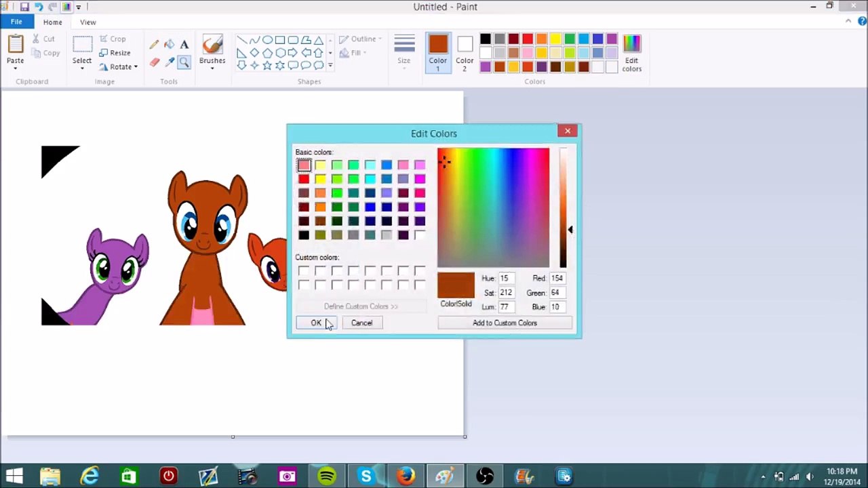Image resolution: width=868 pixels, height=488 pixels.
Task: Open the Rotate dropdown
Action: coord(118,66)
